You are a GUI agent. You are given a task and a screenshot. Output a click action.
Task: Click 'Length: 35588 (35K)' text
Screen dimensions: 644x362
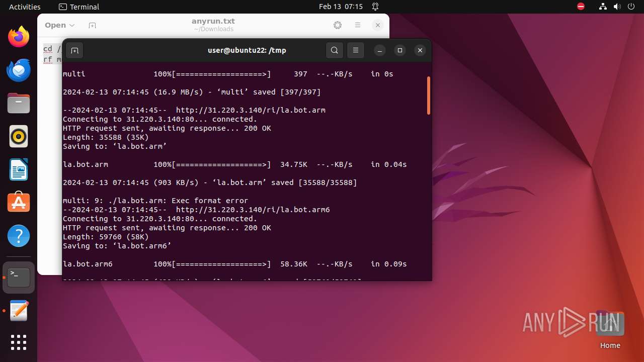click(106, 137)
